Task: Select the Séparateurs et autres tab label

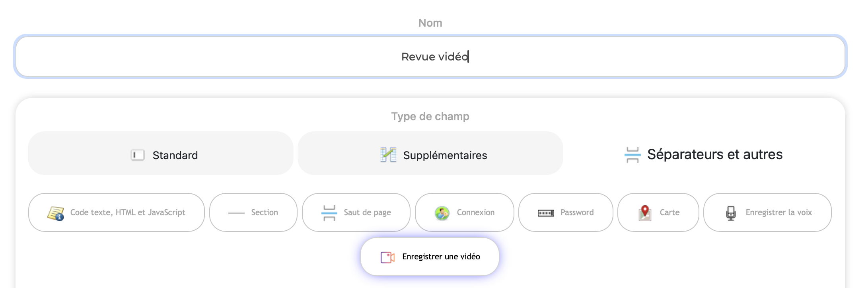Action: click(714, 154)
